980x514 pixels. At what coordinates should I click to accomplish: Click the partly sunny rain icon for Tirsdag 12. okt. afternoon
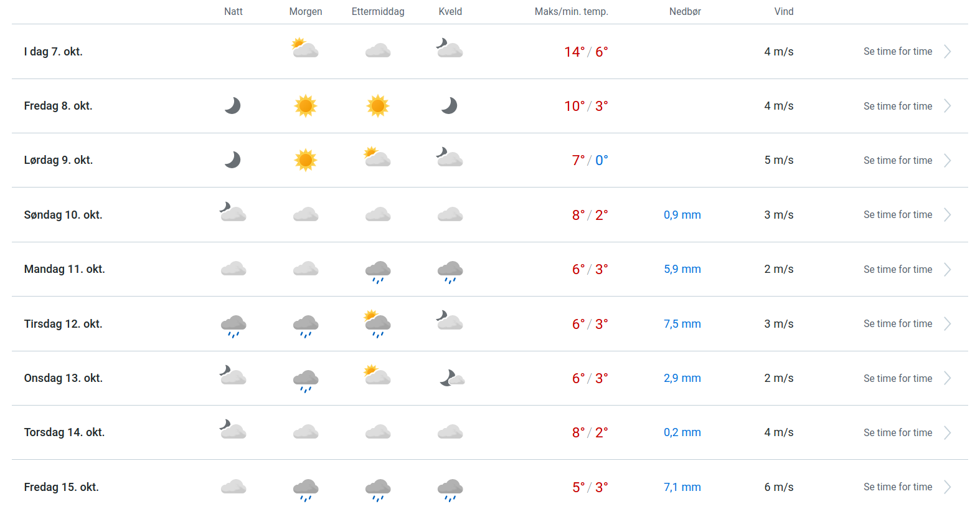pos(377,323)
